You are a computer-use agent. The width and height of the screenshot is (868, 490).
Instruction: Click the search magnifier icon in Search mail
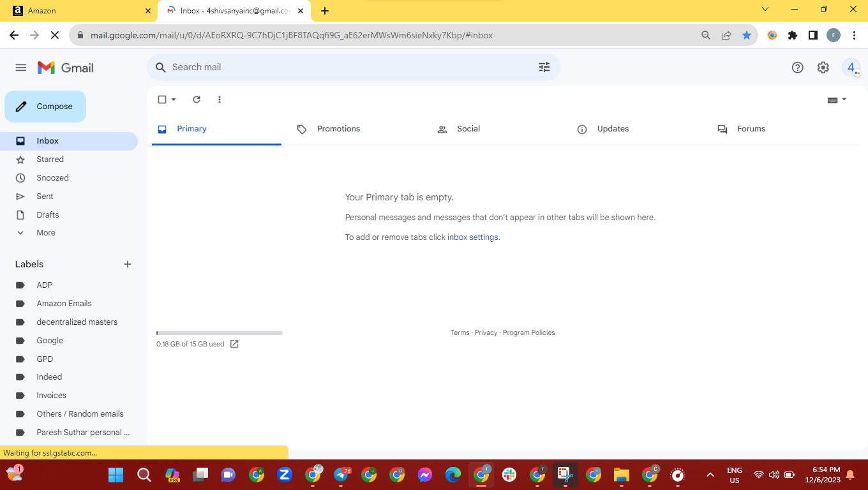click(161, 67)
